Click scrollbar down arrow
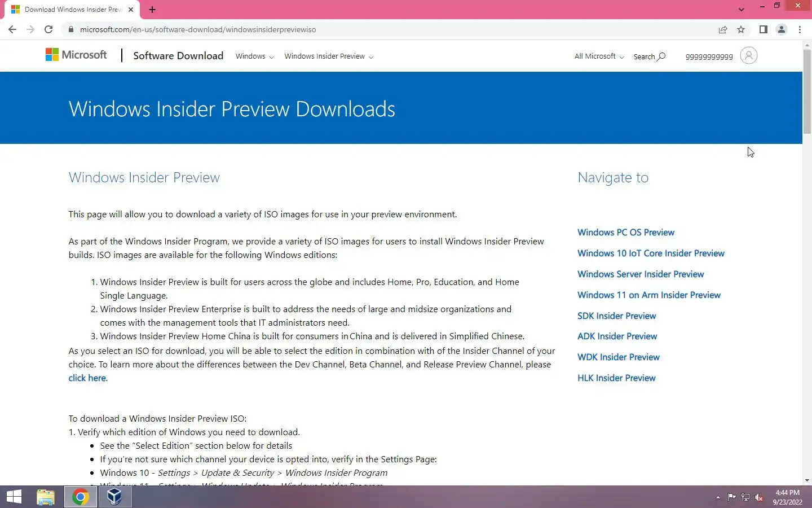812x508 pixels. coord(807,480)
